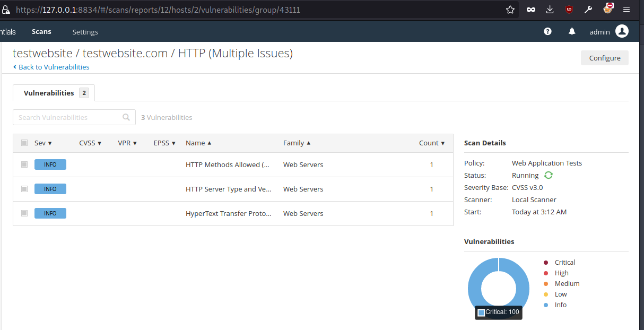Open the browser hamburger menu
Image resolution: width=644 pixels, height=330 pixels.
point(626,10)
